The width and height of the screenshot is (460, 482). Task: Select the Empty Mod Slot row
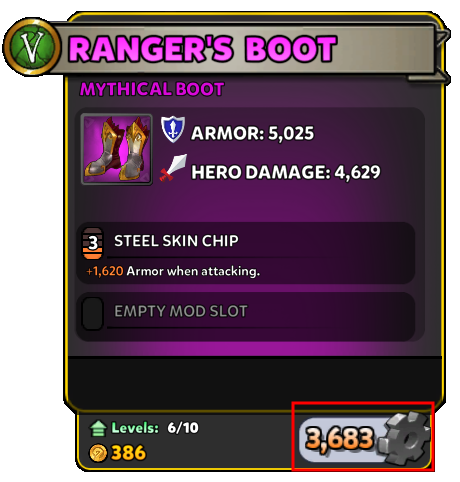246,317
